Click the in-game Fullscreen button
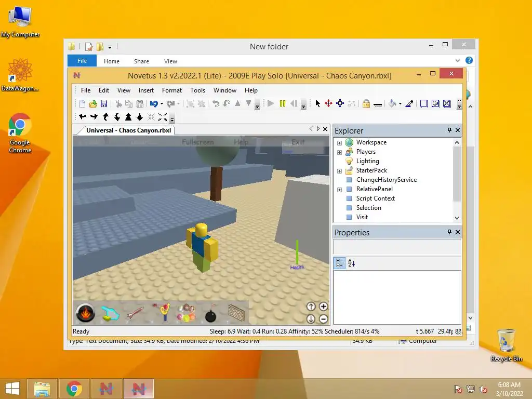Image resolution: width=532 pixels, height=399 pixels. coord(198,142)
